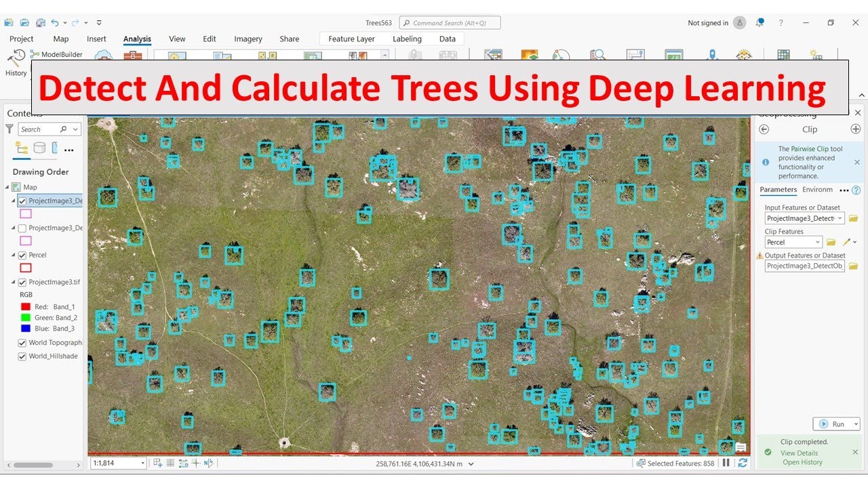The height and width of the screenshot is (488, 868).
Task: Toggle map grid icon beside scale box
Action: coord(171,463)
